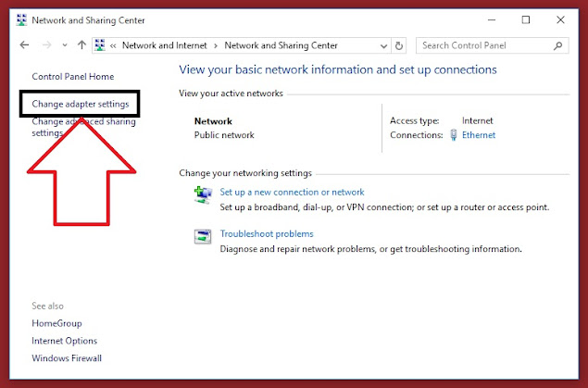588x388 pixels.
Task: Expand the address bar history dropdown
Action: (383, 46)
